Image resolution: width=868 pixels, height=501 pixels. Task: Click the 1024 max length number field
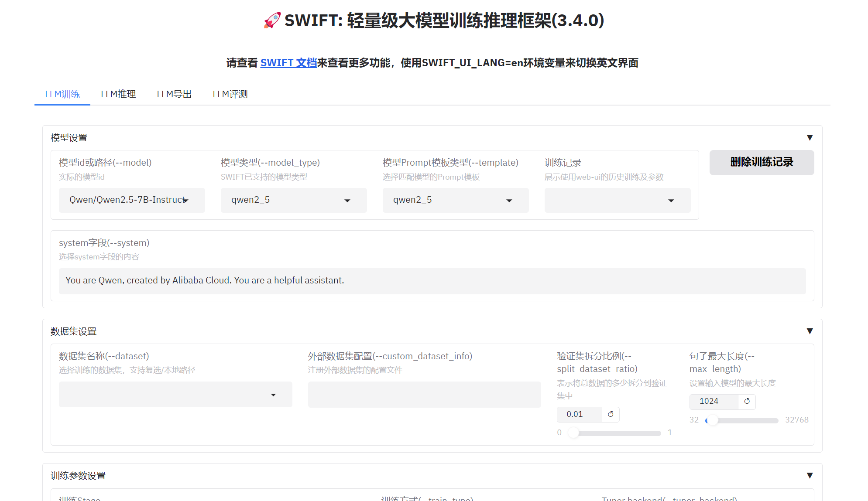714,401
